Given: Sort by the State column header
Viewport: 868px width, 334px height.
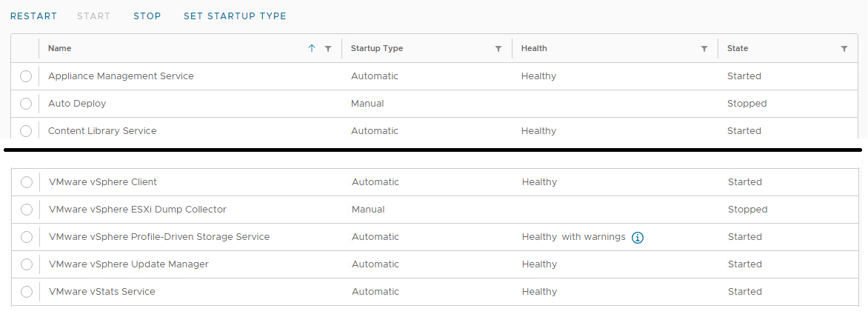Looking at the screenshot, I should pyautogui.click(x=738, y=49).
